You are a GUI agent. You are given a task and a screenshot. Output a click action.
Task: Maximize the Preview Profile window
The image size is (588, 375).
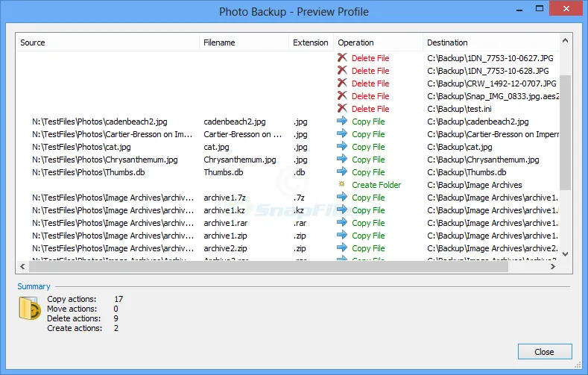click(x=540, y=8)
